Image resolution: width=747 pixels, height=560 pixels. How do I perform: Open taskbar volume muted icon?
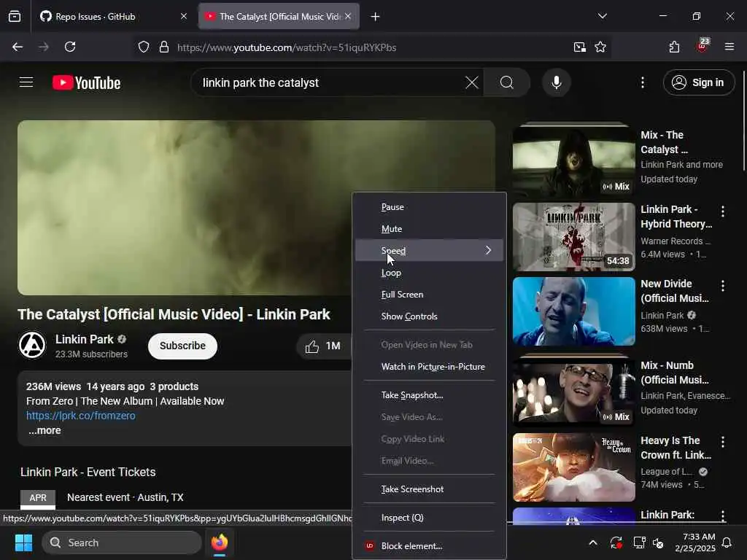[659, 542]
